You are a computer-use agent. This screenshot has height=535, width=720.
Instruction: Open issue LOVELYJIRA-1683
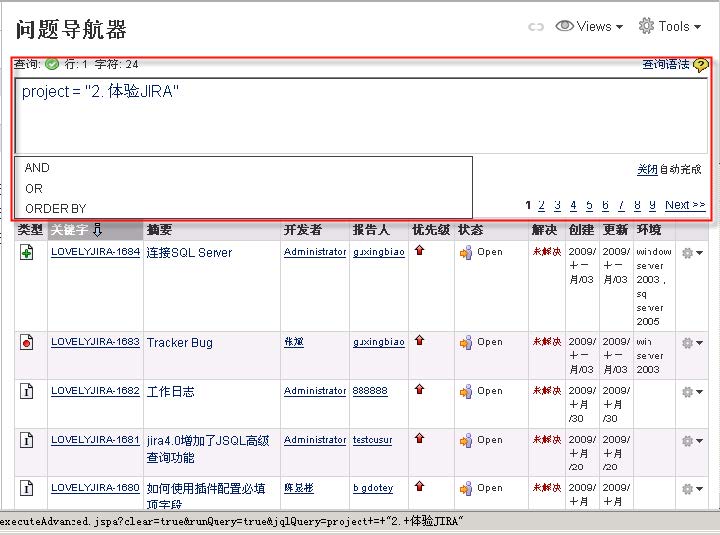95,342
